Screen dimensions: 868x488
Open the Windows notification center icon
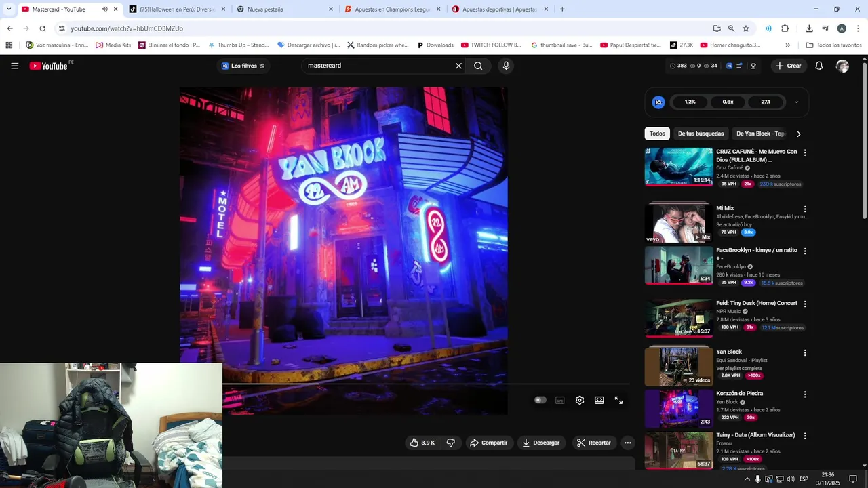[x=853, y=479]
